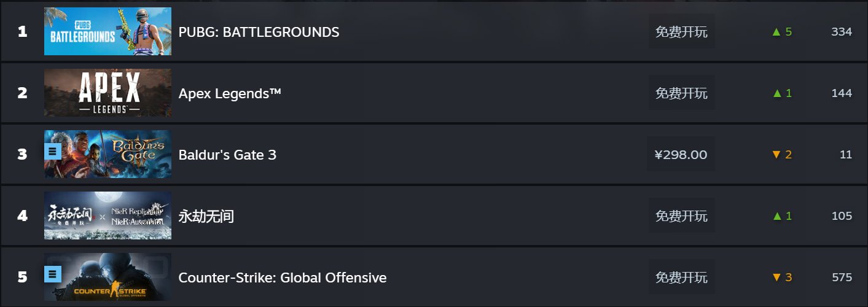Open the 永劫无间 NieR collaboration thumbnail
868x307 pixels.
(x=108, y=216)
